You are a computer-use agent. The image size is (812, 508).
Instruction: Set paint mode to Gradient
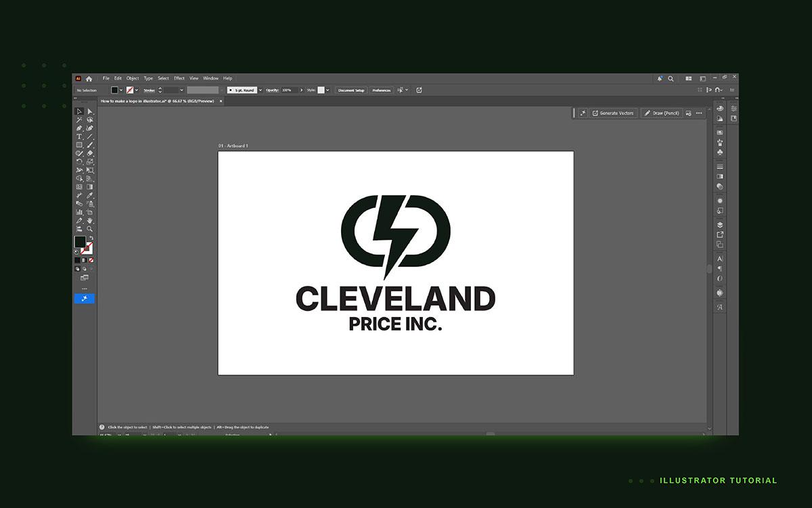pos(84,260)
